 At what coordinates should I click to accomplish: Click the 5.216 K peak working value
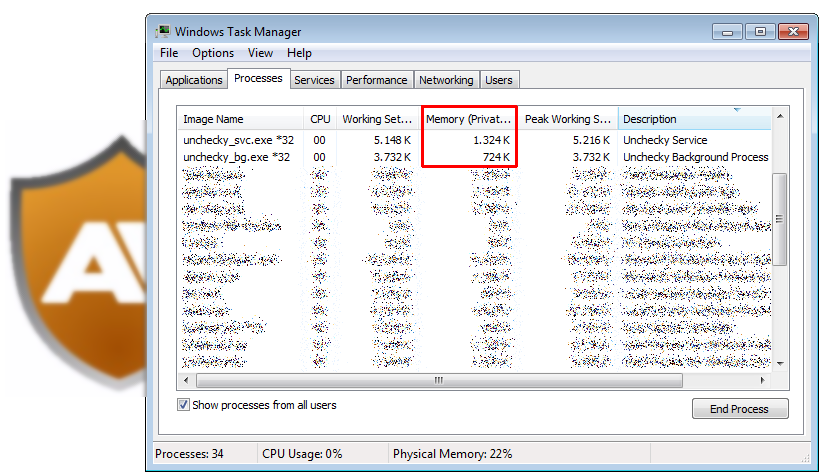tap(591, 140)
